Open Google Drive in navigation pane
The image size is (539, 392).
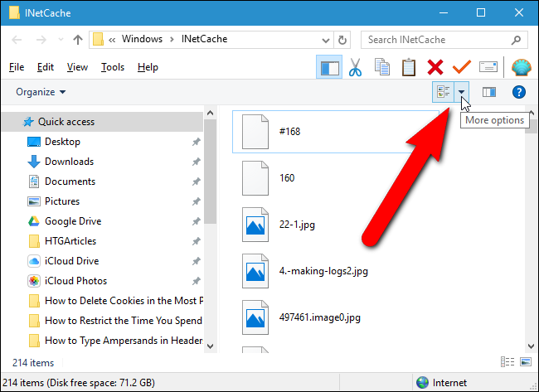pyautogui.click(x=73, y=221)
